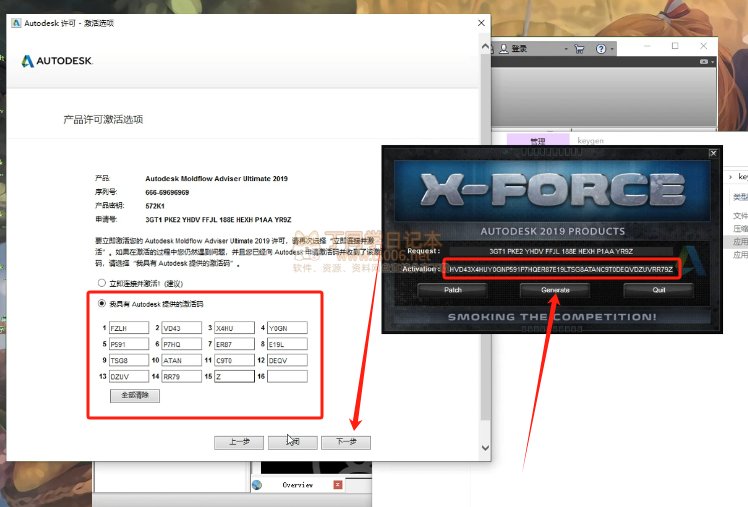The image size is (748, 507).
Task: Expand the sign-in dropdown arrow in the background window
Action: 566,49
